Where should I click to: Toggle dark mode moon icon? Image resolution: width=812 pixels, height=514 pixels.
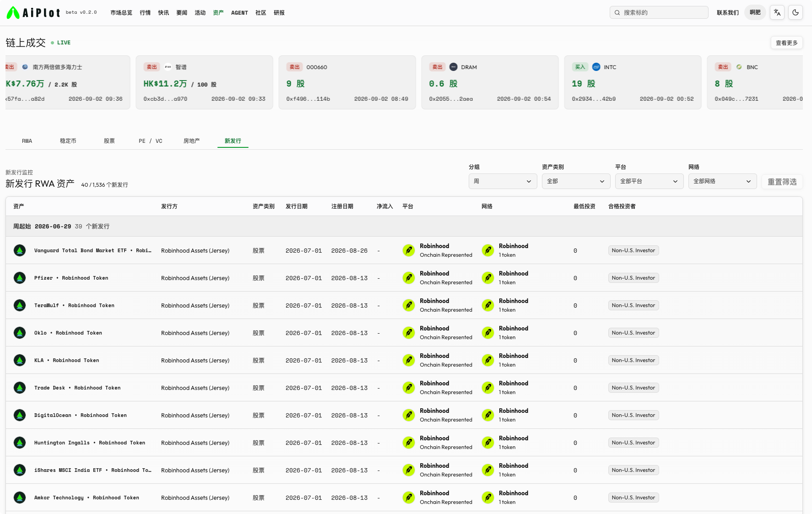click(796, 13)
